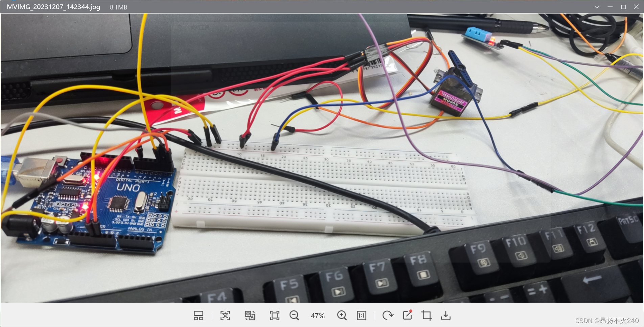Rotate the image clockwise
644x327 pixels.
pyautogui.click(x=388, y=316)
